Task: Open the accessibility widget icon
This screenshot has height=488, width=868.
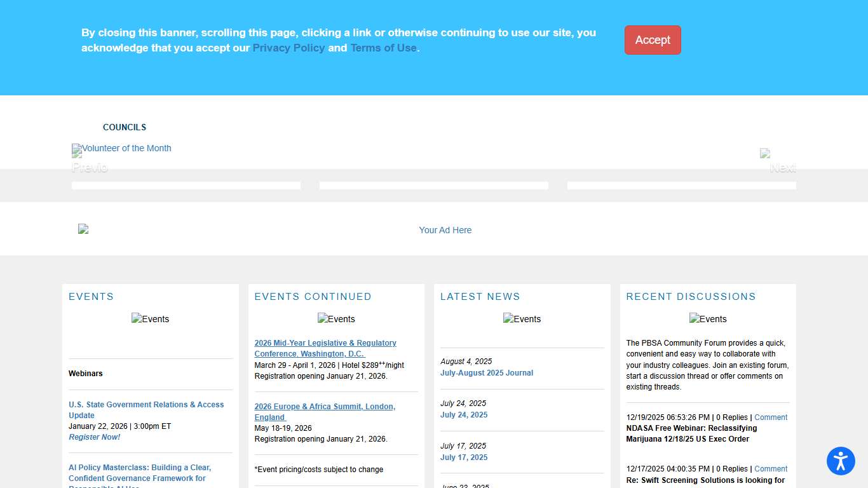Action: point(841,461)
